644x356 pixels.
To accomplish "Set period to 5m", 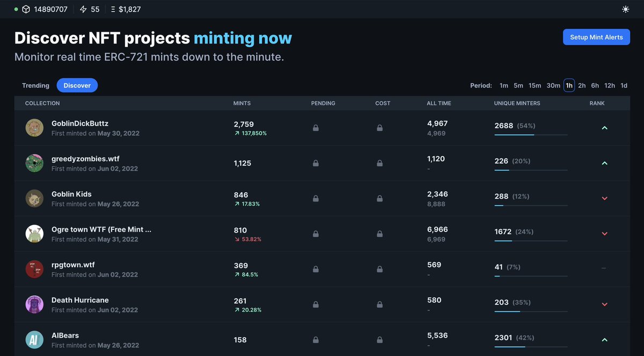I will 518,85.
